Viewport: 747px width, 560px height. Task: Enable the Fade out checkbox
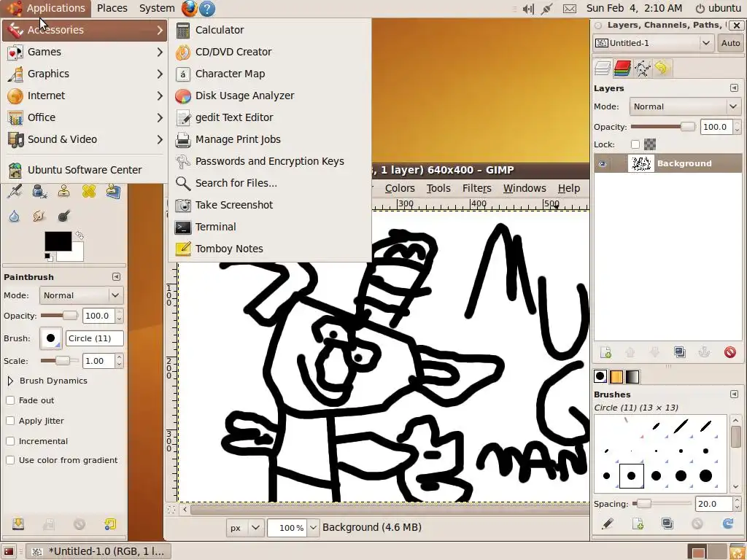pos(10,400)
